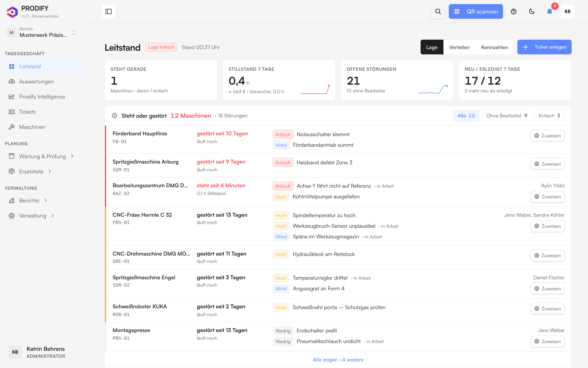This screenshot has width=588, height=368.
Task: Click the Prodify Intelligence chart icon
Action: 12,97
